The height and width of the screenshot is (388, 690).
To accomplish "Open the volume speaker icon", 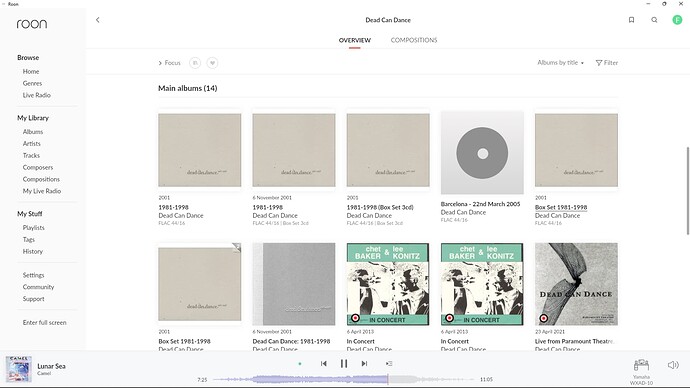I will (673, 365).
